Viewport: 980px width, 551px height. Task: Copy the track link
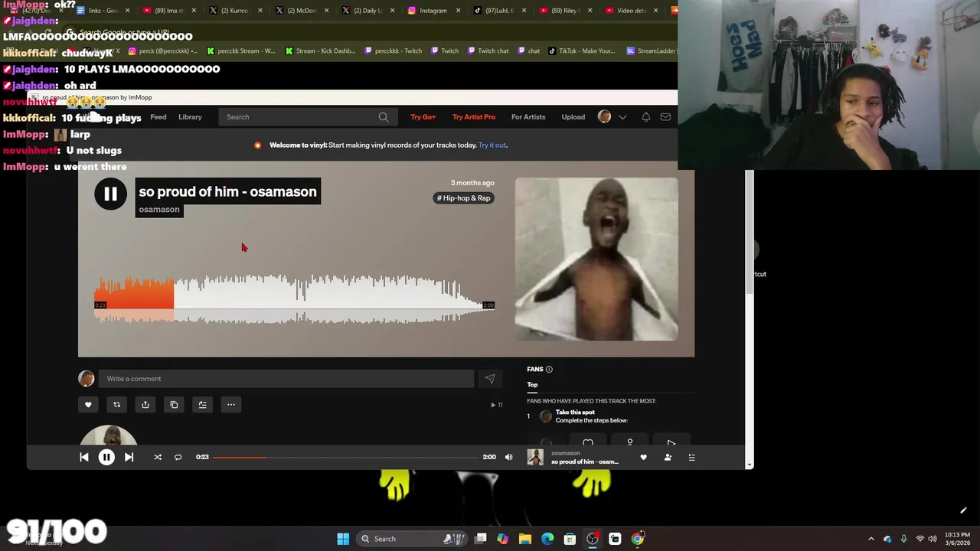[x=174, y=405]
